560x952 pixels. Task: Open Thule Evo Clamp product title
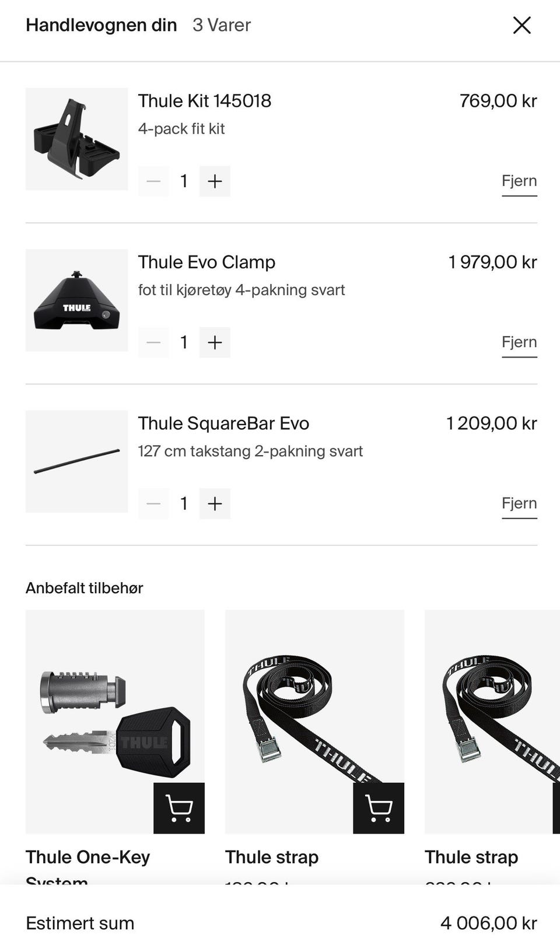coord(206,262)
